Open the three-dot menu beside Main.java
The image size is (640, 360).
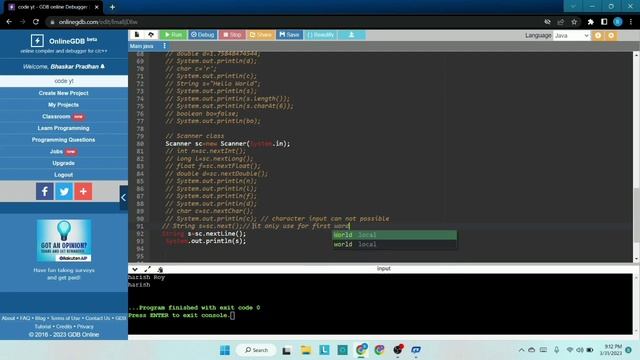click(164, 46)
